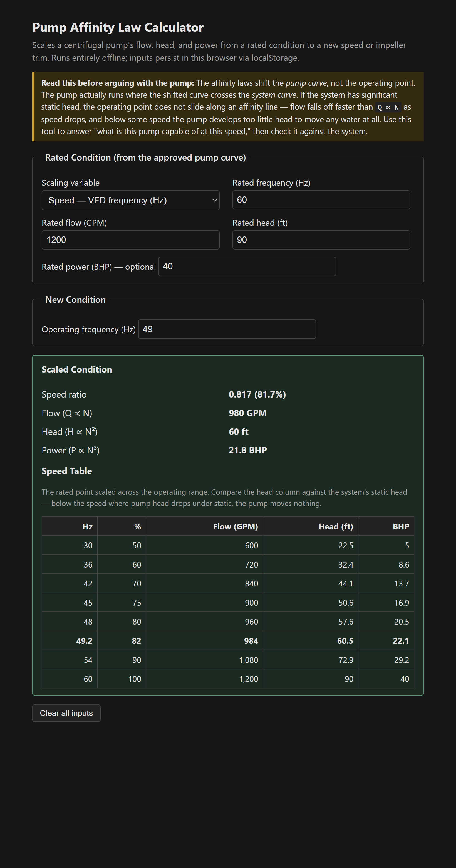Click the Pump Affinity Law Calculator heading
The height and width of the screenshot is (868, 456).
118,27
